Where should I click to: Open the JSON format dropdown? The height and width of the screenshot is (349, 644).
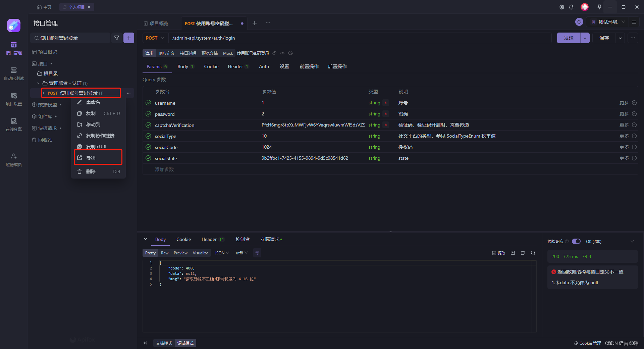(x=222, y=253)
